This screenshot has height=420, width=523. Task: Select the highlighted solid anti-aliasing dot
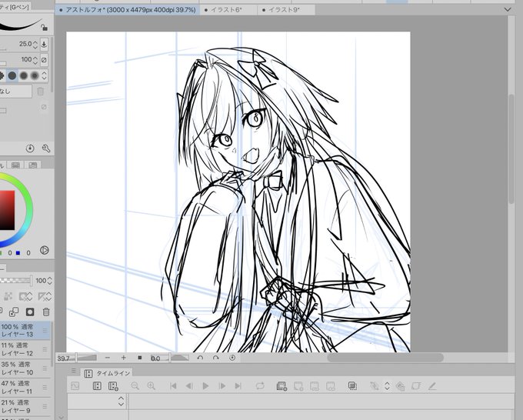pyautogui.click(x=12, y=75)
